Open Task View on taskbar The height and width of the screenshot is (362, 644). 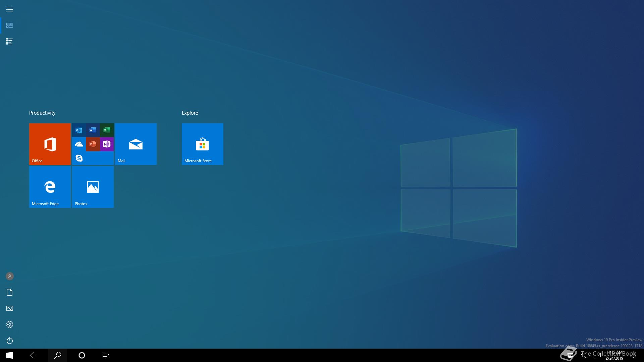106,355
